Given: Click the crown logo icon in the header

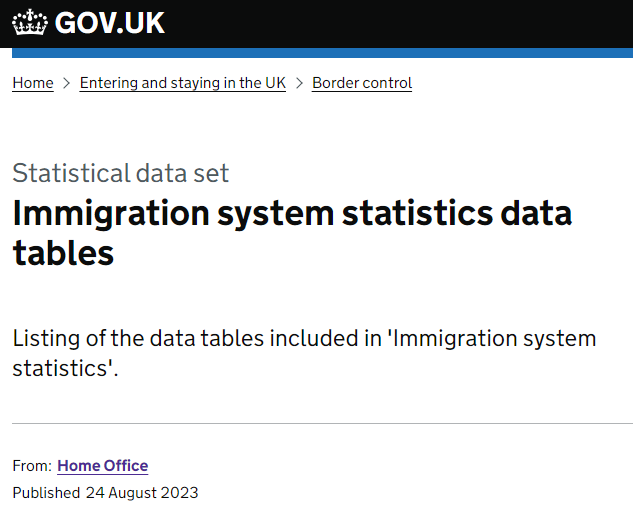Looking at the screenshot, I should pyautogui.click(x=30, y=22).
